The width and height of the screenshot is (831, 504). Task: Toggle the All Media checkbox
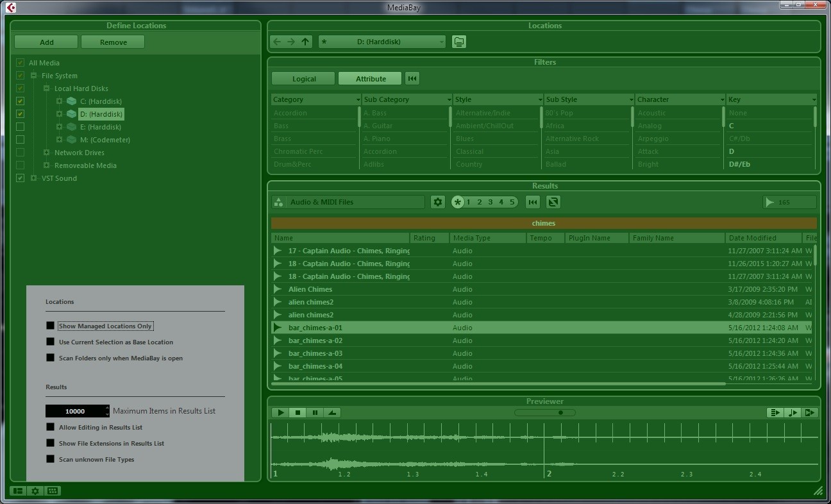point(21,63)
